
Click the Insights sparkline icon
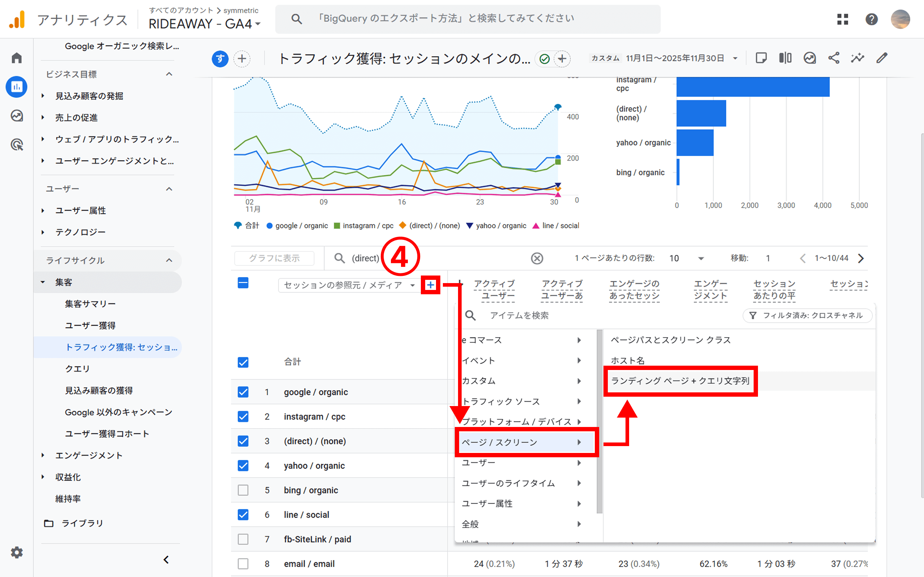[858, 58]
